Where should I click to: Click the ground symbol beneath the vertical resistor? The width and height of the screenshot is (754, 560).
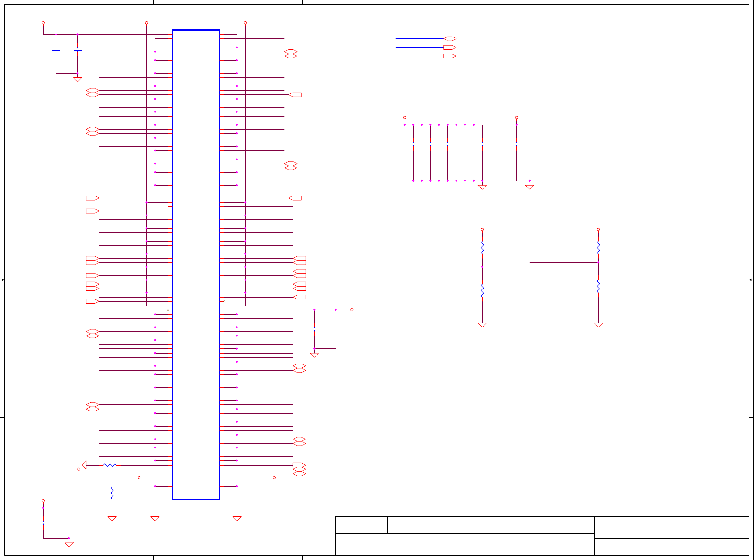(x=112, y=519)
